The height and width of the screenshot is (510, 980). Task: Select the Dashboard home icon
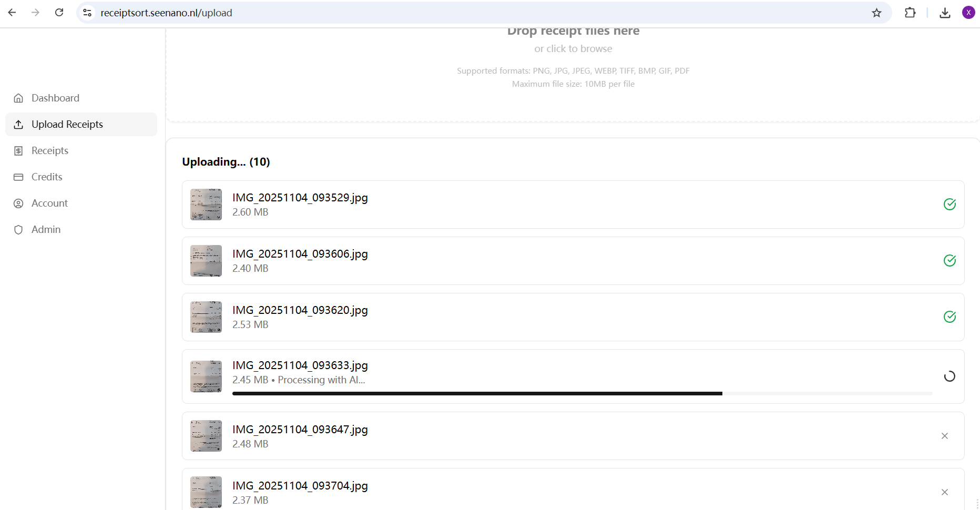coord(18,98)
